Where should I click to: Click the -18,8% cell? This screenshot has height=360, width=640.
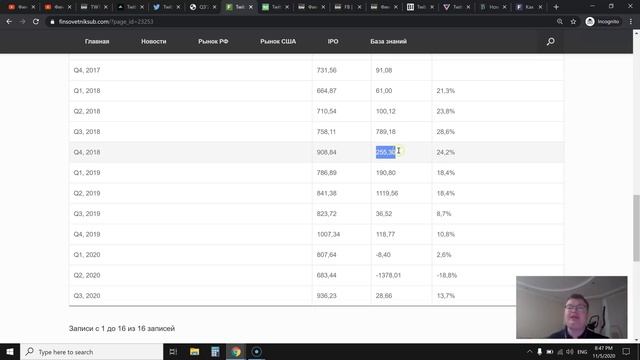(447, 275)
